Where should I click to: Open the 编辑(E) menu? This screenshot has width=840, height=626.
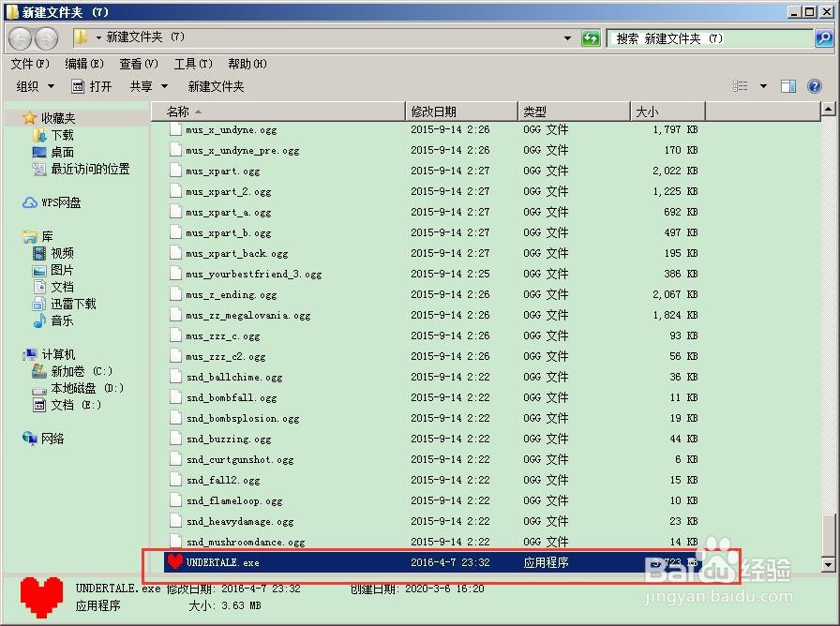point(84,64)
